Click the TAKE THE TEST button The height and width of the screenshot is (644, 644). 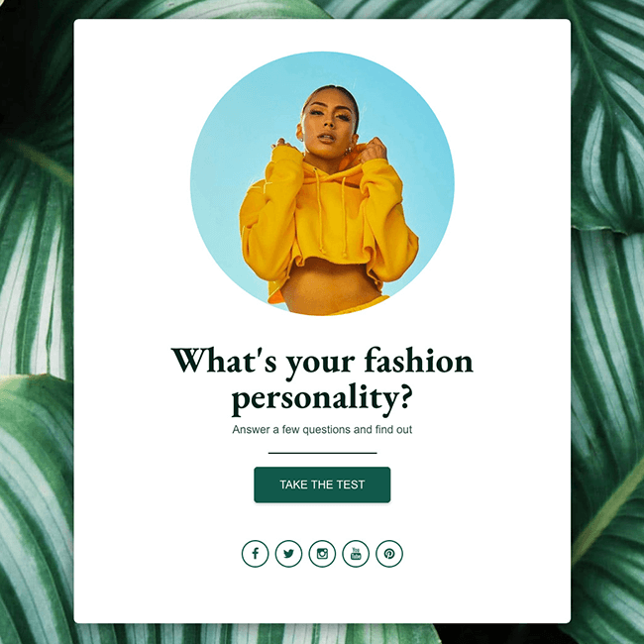(x=322, y=484)
